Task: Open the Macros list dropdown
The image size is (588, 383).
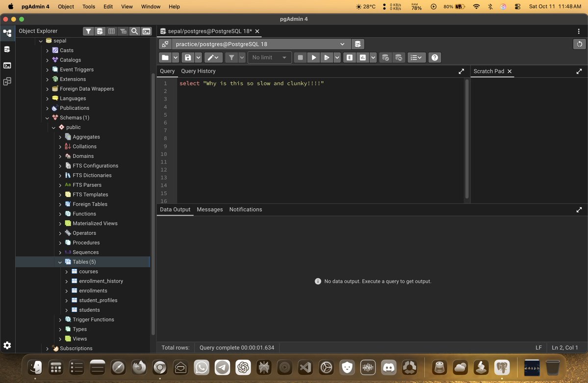Action: click(x=416, y=57)
